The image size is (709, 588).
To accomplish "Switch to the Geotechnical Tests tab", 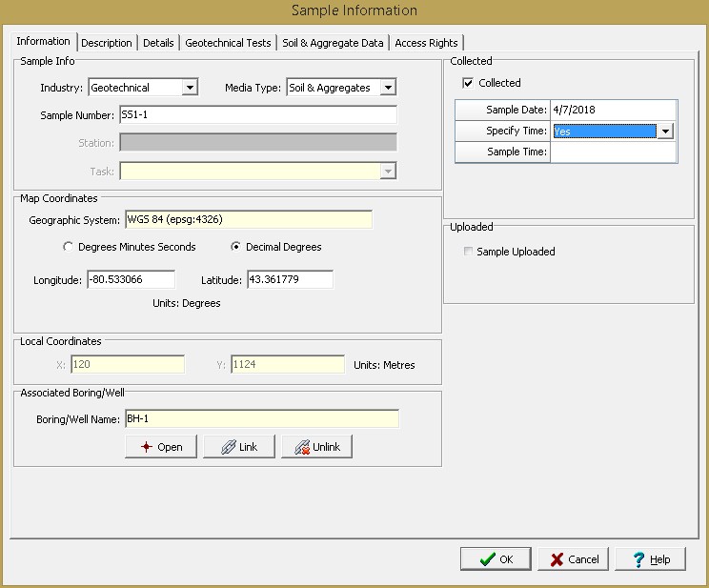I will 228,43.
